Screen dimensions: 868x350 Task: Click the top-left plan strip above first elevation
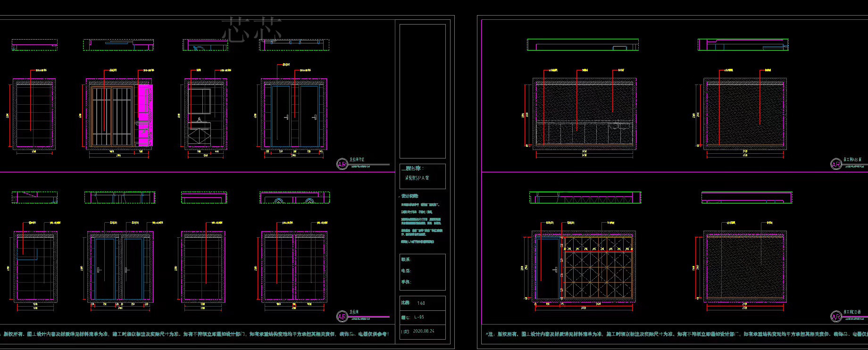[34, 45]
